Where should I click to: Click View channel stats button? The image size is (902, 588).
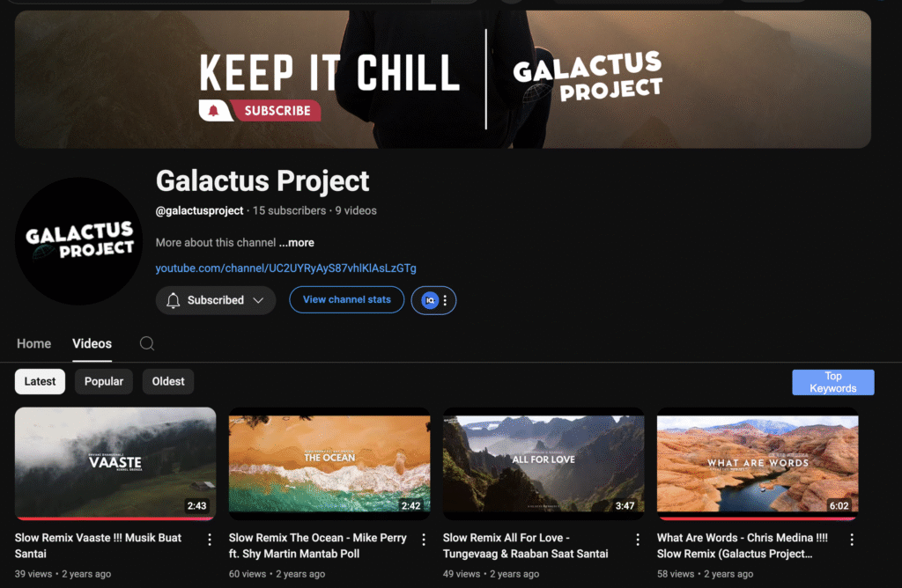(x=347, y=299)
